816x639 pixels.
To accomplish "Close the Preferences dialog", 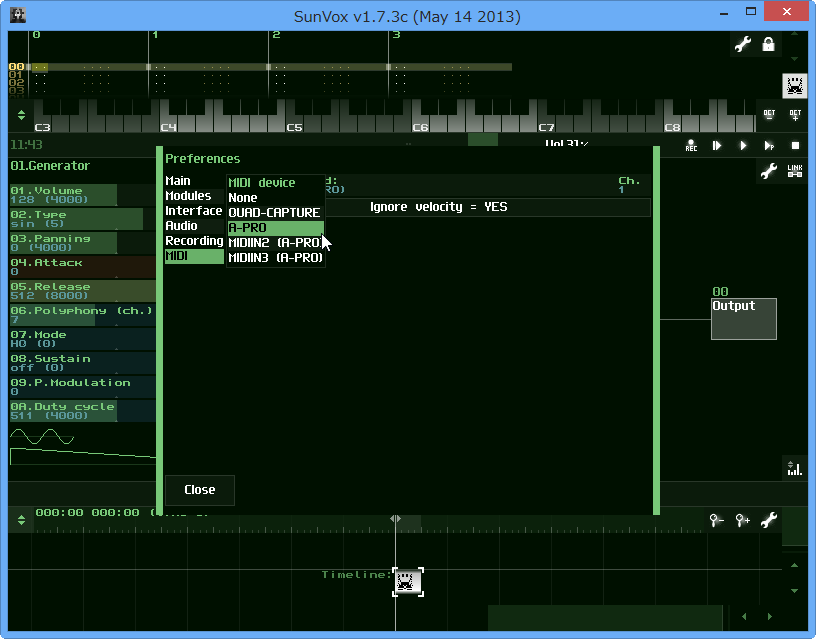I will (200, 490).
